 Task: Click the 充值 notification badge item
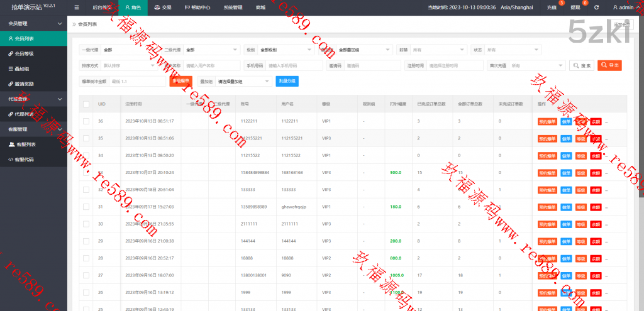click(552, 8)
